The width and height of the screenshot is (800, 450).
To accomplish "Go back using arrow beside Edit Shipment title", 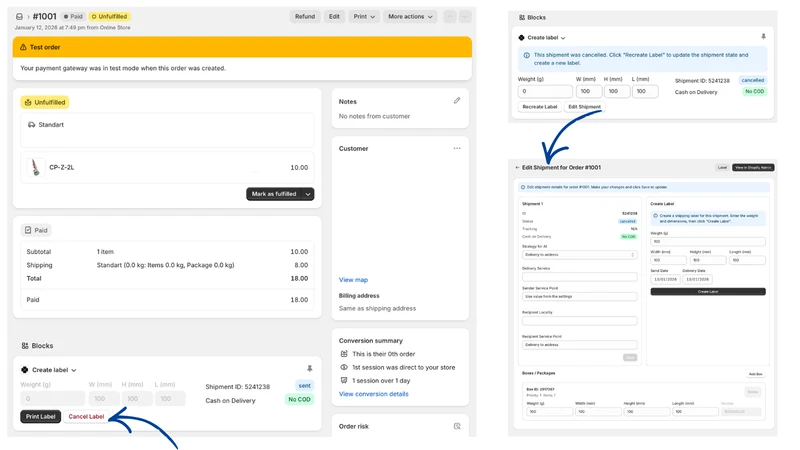I will point(517,167).
